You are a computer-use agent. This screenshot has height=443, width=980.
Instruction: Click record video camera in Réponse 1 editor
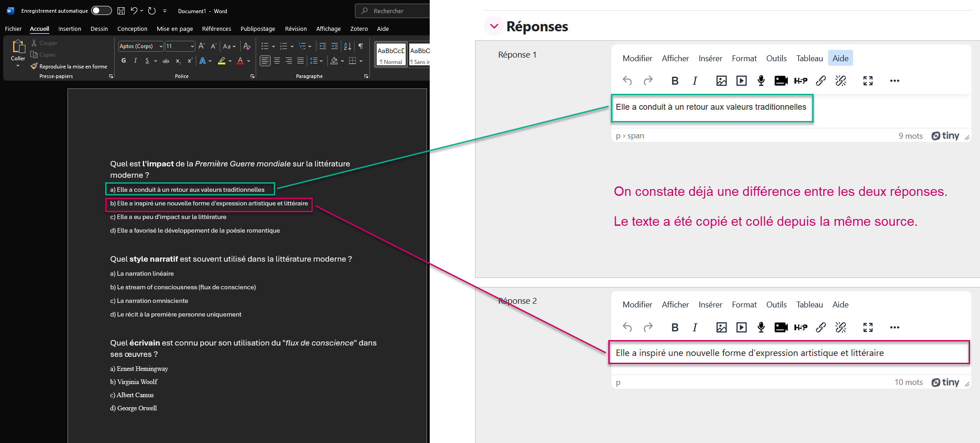pos(781,81)
